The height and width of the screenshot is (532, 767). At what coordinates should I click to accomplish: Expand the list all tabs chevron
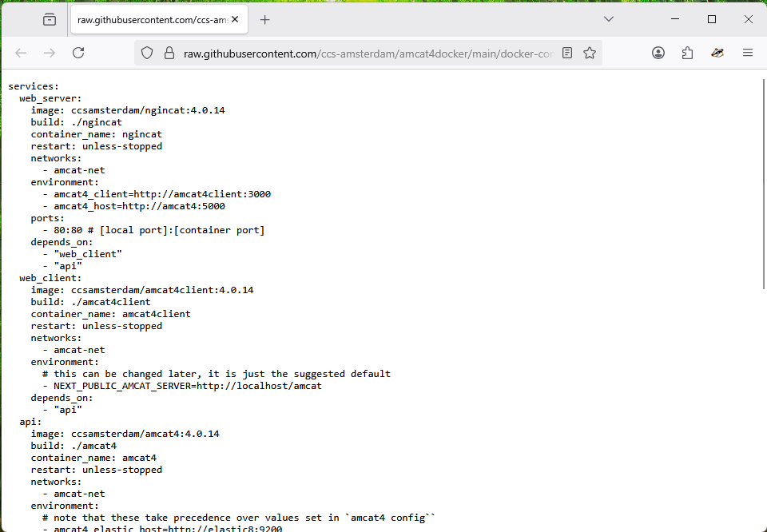(609, 19)
